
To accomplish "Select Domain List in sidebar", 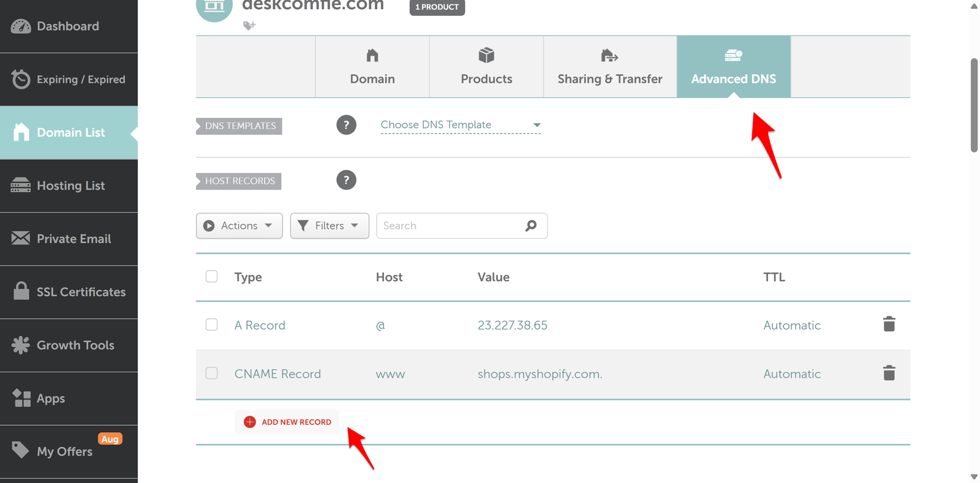I will pyautogui.click(x=69, y=133).
